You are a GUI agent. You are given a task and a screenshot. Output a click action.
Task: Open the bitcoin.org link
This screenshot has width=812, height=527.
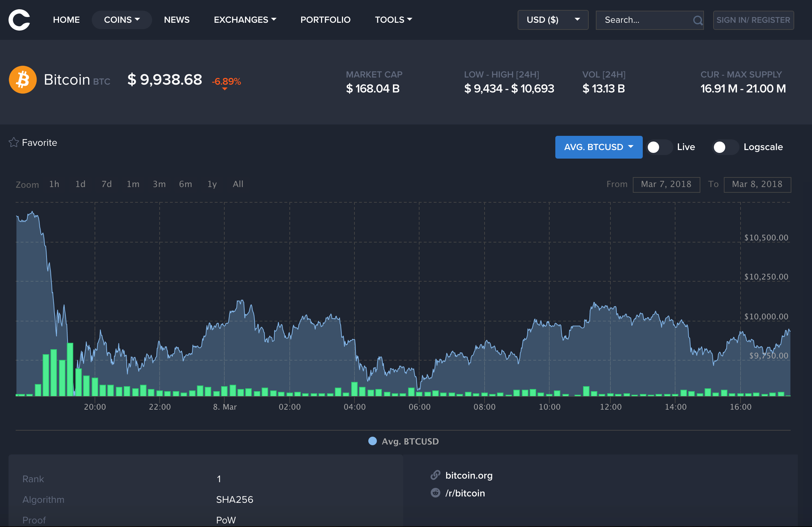tap(469, 475)
